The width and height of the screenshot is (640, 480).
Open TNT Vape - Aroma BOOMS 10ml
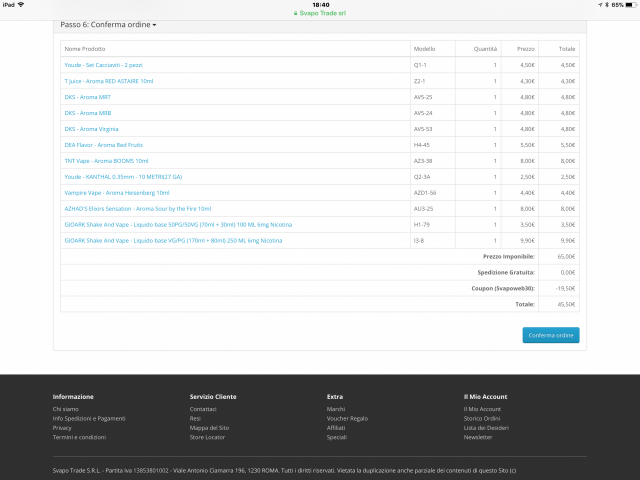(107, 160)
